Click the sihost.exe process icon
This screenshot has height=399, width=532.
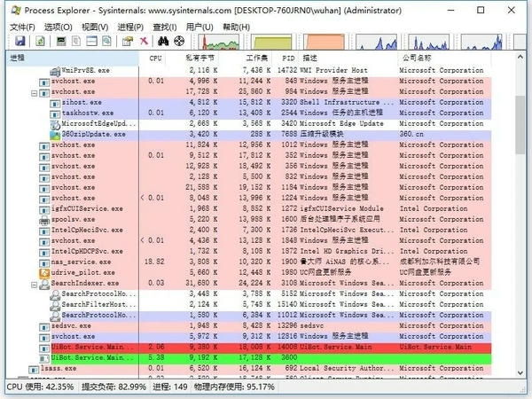click(x=55, y=103)
